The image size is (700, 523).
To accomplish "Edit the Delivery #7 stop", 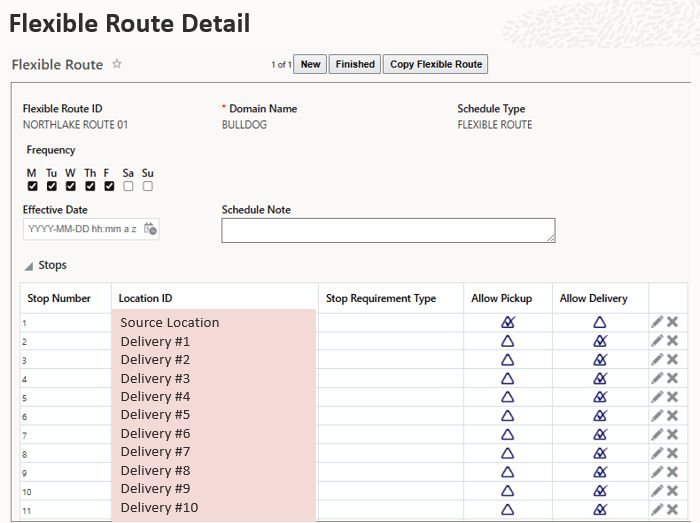I will click(x=657, y=453).
